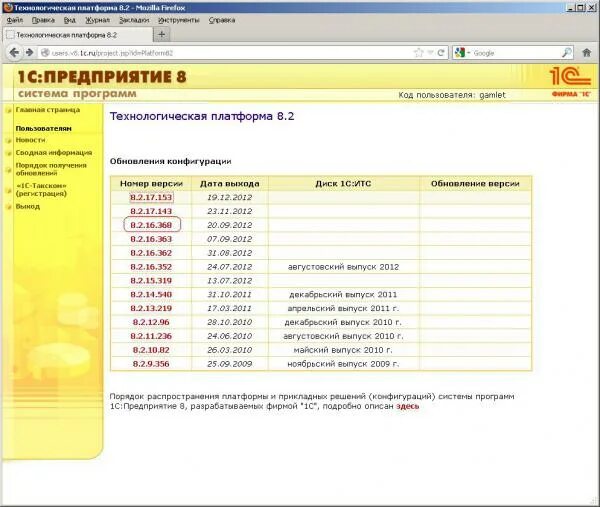Open the Справка menu

(x=222, y=20)
